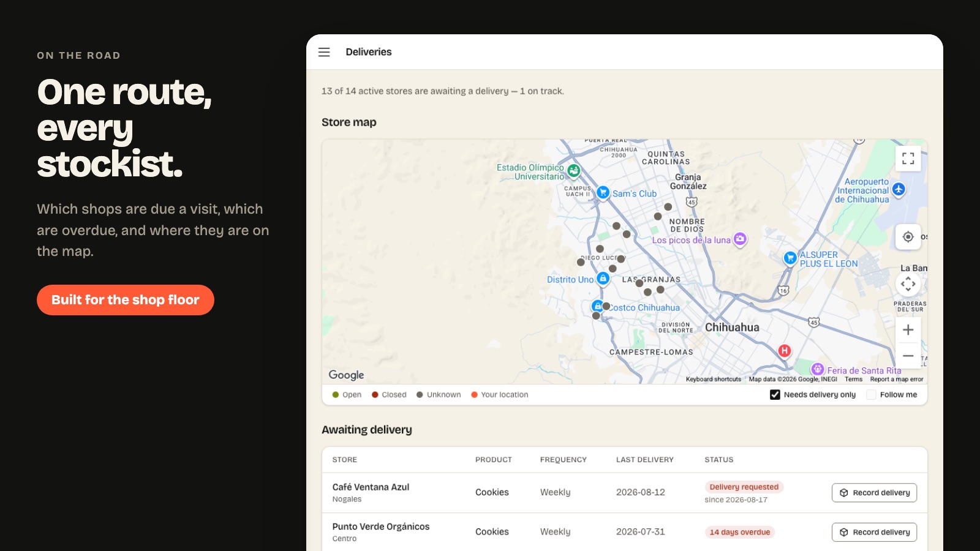Click the Feria de Santa Rita marker
Image resolution: width=980 pixels, height=551 pixels.
(817, 369)
